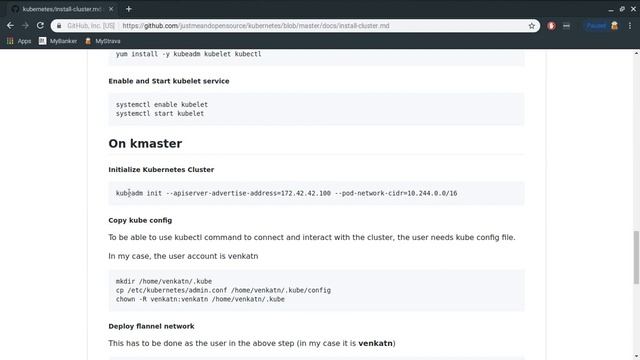Open the MyBanker bookmark
Viewport: 640px width, 360px height.
(x=58, y=41)
